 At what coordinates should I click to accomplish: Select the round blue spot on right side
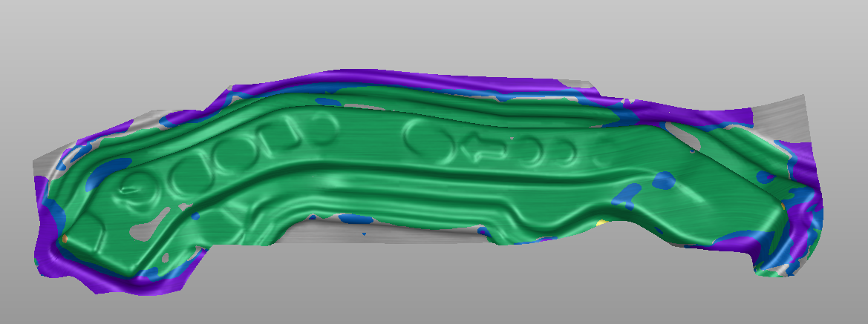tap(664, 179)
